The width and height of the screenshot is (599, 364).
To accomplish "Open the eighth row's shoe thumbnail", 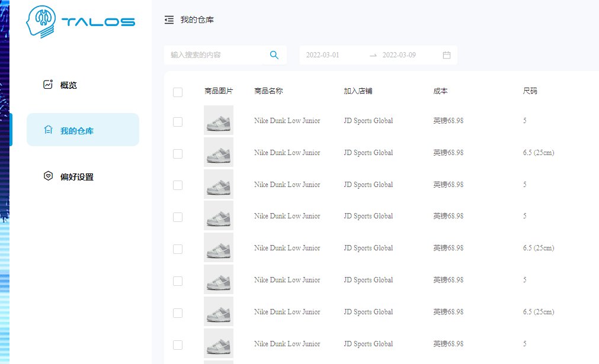I will pos(219,343).
